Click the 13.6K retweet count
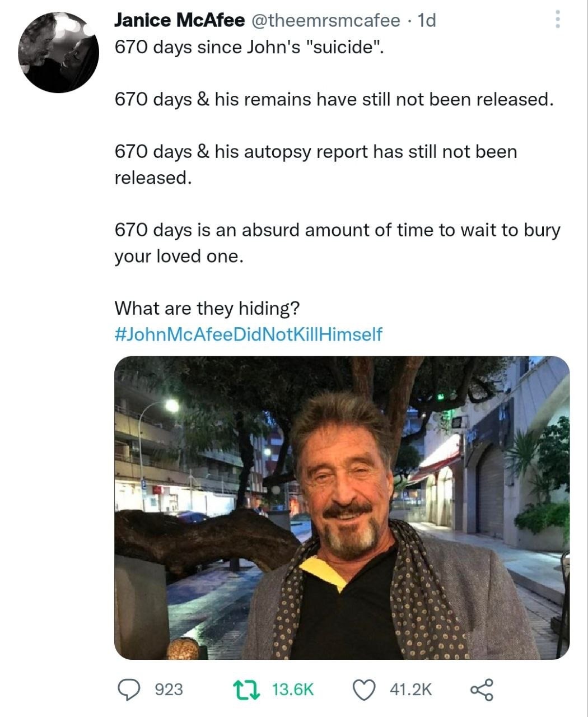 (293, 689)
